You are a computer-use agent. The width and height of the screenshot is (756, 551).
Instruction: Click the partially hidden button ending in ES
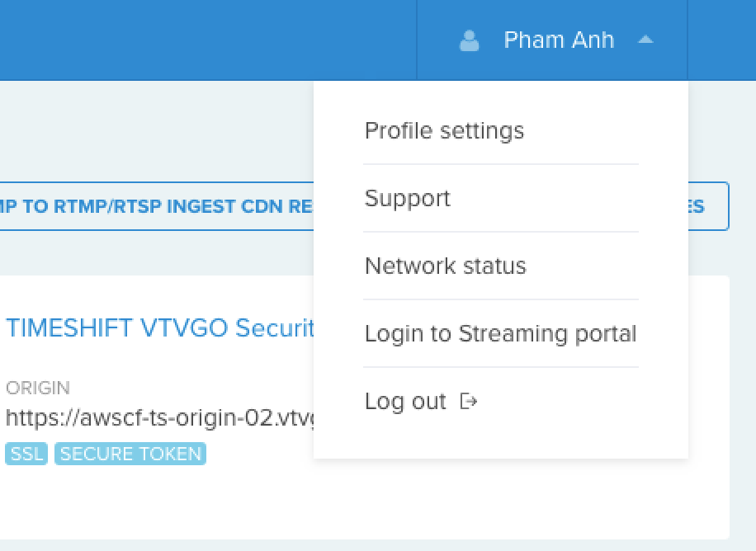708,206
